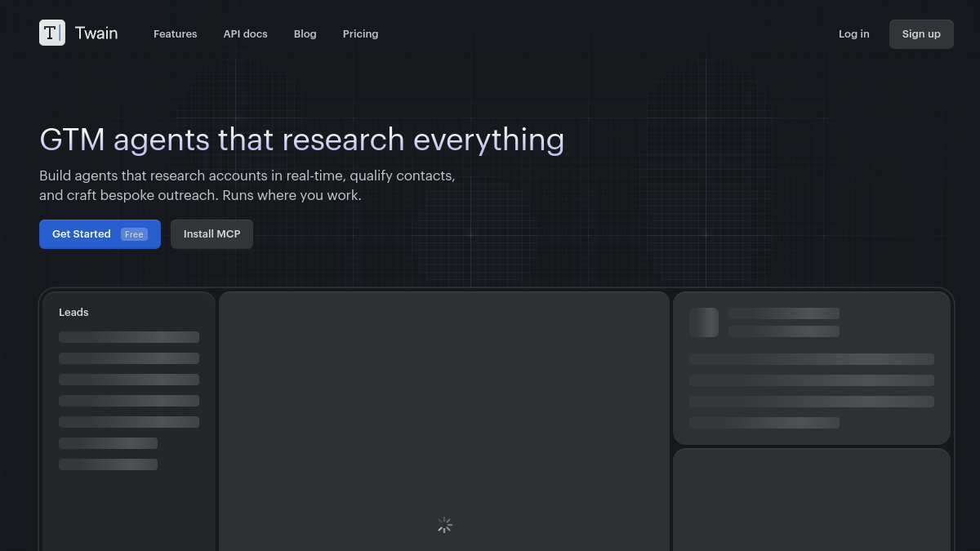Click the Twain logo icon
This screenshot has width=980, height=551.
click(52, 33)
